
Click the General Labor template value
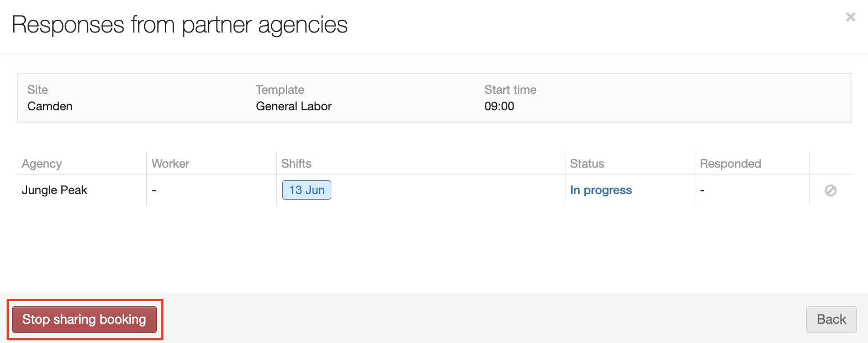point(294,106)
